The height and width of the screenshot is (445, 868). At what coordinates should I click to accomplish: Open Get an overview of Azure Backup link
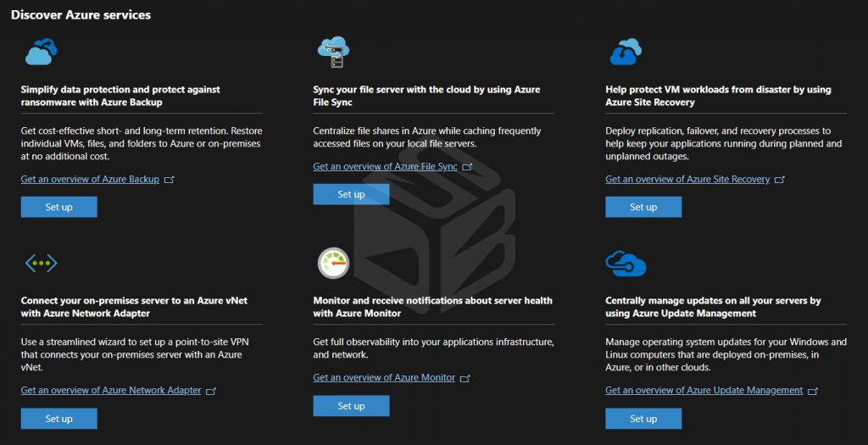click(x=90, y=180)
